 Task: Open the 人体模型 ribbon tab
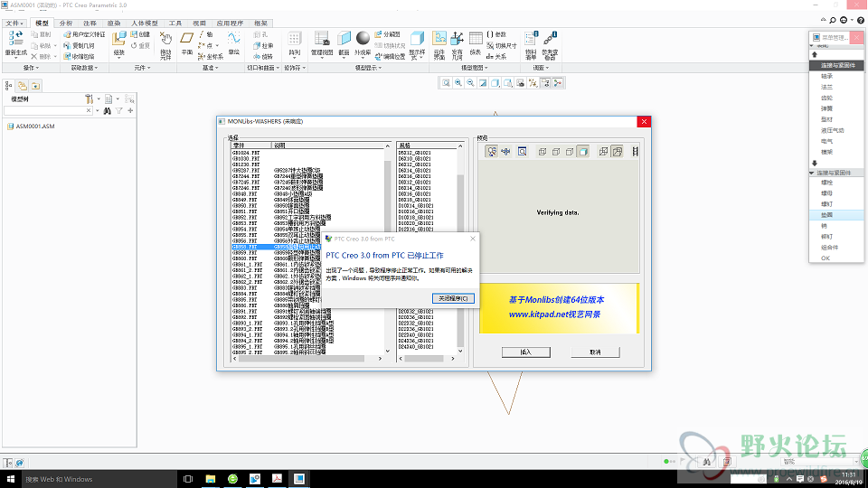coord(145,23)
